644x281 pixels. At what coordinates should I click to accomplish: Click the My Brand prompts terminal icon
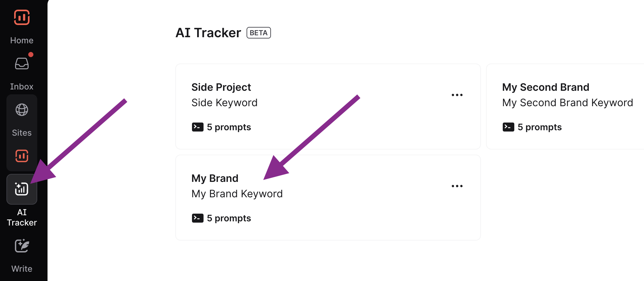(x=197, y=218)
